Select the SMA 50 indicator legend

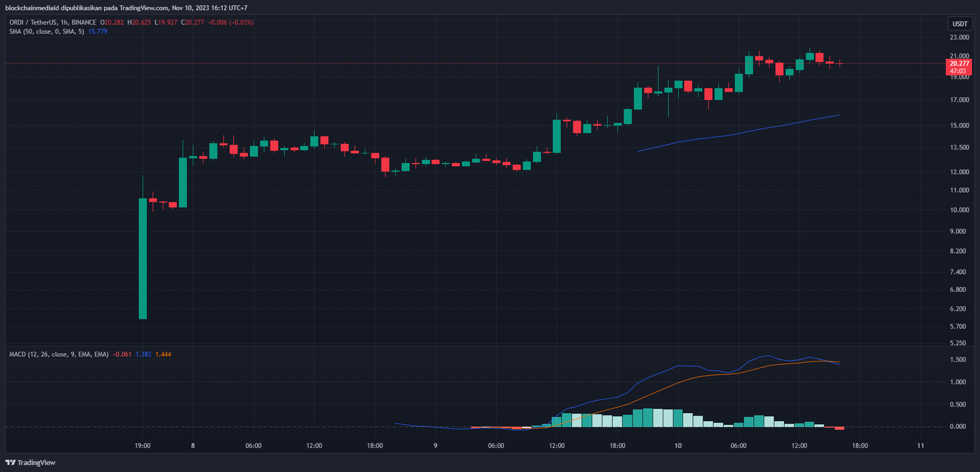click(46, 32)
